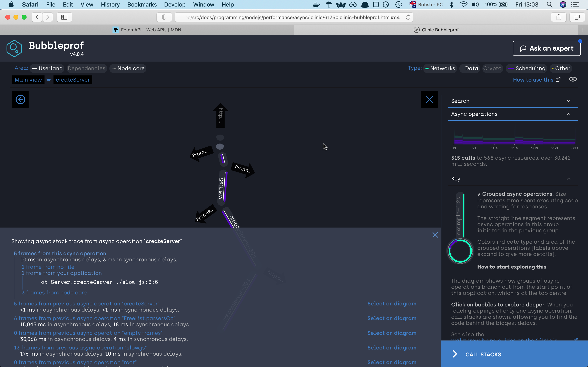Toggle Userland area filter
Image resolution: width=588 pixels, height=367 pixels.
[48, 69]
